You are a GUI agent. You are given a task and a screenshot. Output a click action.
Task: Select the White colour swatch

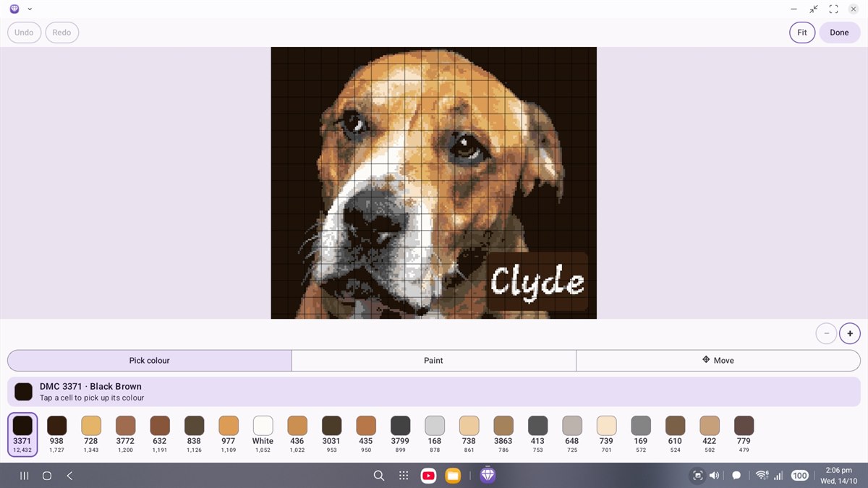click(x=263, y=435)
